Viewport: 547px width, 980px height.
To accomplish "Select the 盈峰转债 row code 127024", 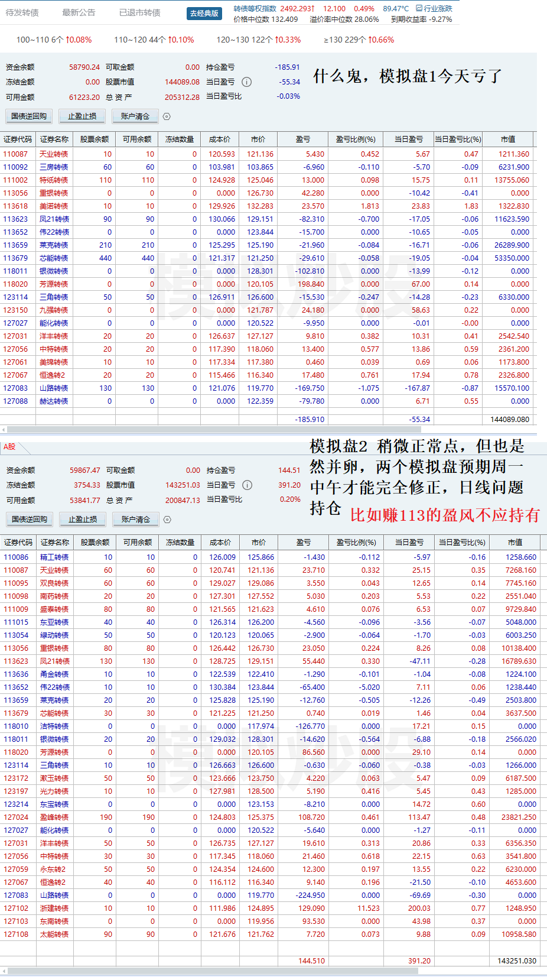I will 16,817.
